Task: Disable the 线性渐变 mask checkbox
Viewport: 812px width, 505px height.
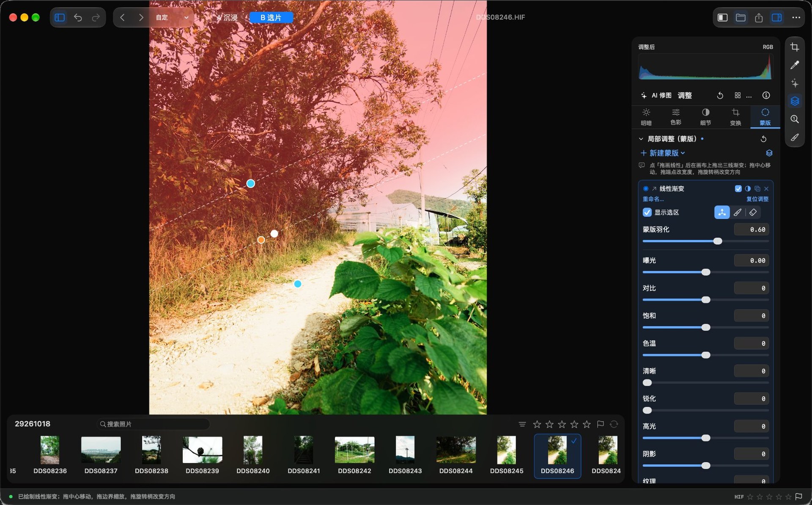Action: point(738,188)
